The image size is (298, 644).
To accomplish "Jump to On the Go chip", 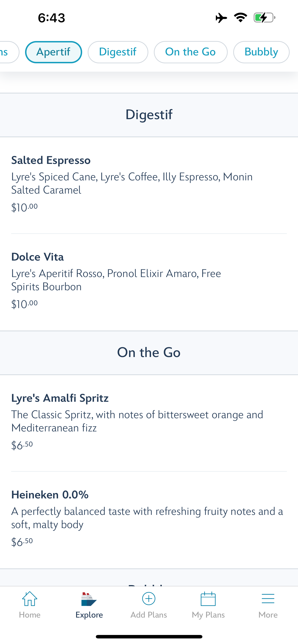I will point(190,52).
